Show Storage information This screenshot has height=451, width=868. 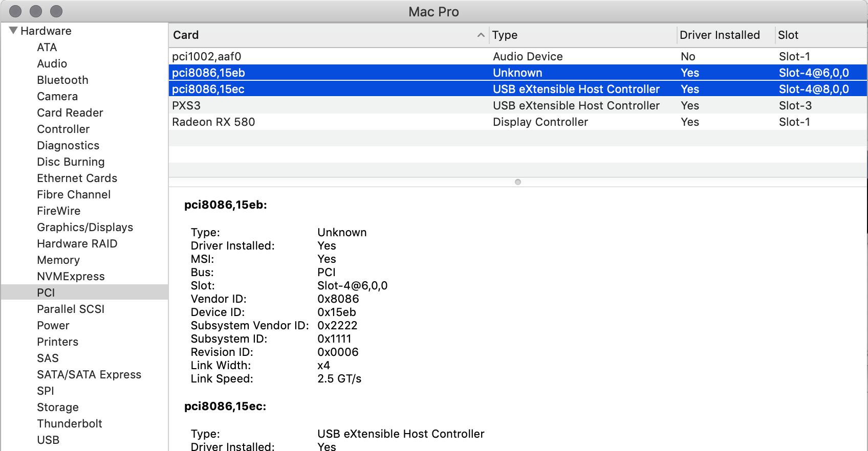click(58, 408)
